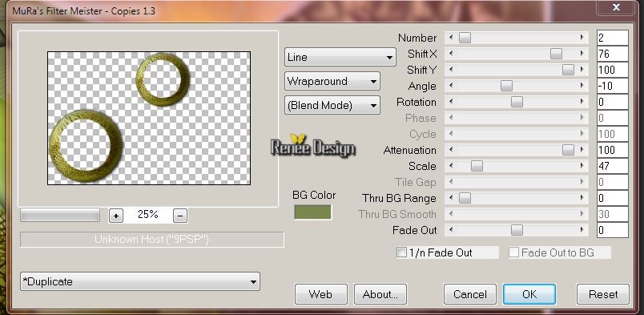Open the Line mode dropdown
This screenshot has width=644, height=315.
coord(340,57)
